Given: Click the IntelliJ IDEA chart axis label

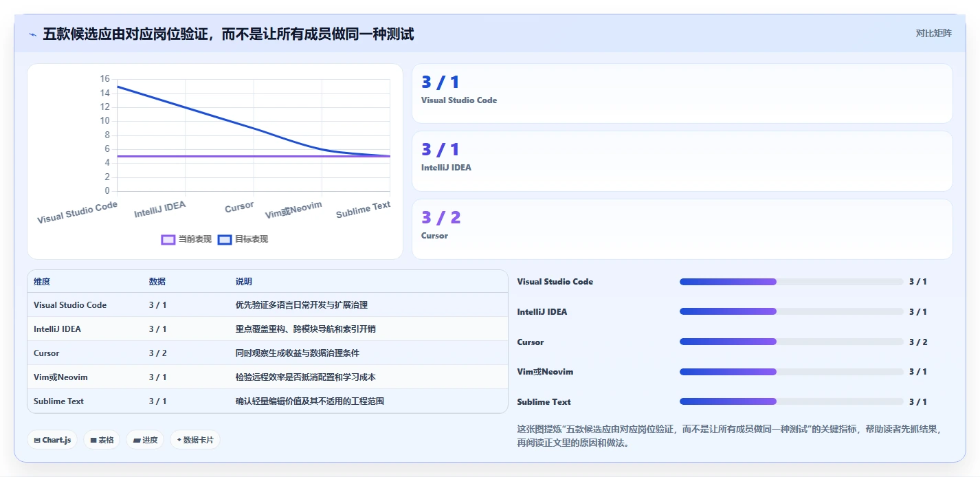Looking at the screenshot, I should click(x=160, y=209).
